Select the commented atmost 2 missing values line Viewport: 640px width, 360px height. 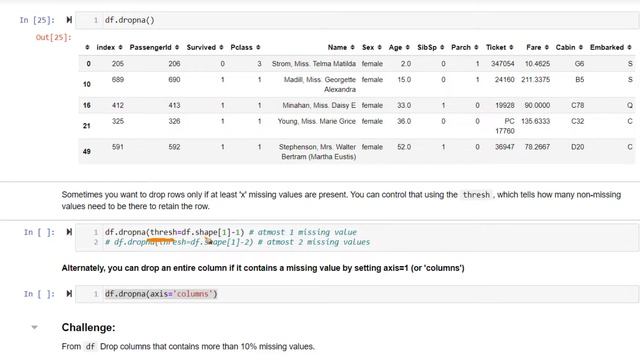[237, 242]
